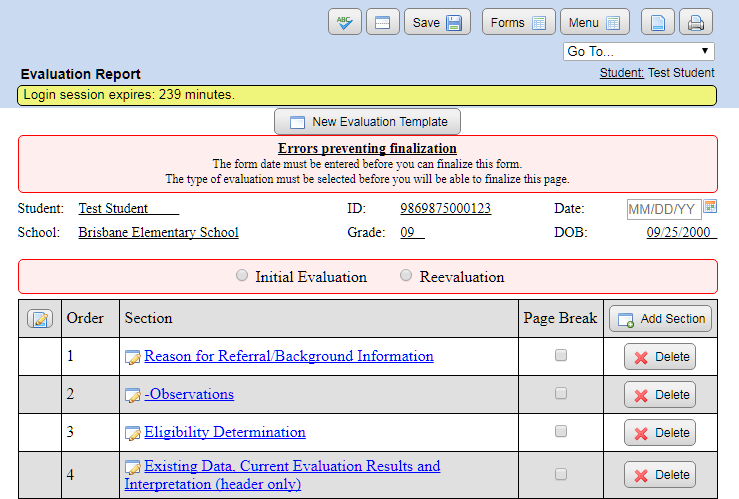Click edit icon beside -Observations
Image resolution: width=739 pixels, height=499 pixels.
(133, 395)
